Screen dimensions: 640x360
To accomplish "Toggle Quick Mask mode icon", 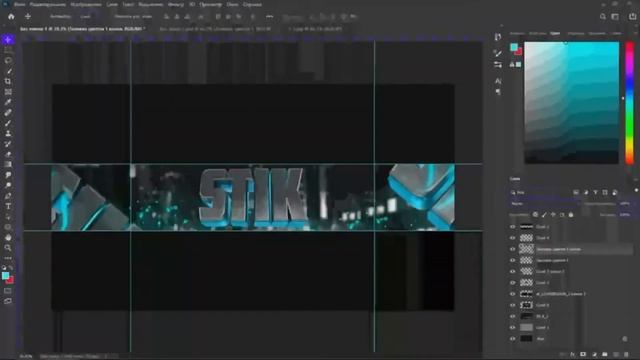I will tap(8, 291).
